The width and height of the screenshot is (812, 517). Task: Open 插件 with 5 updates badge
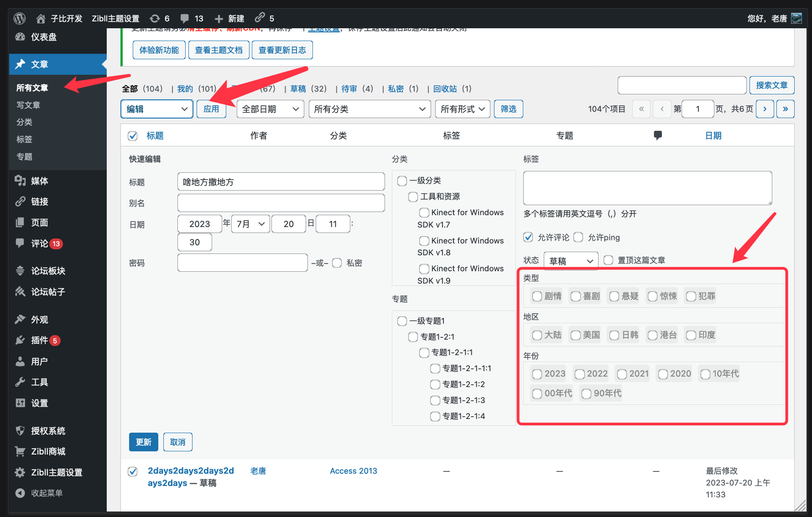click(39, 340)
